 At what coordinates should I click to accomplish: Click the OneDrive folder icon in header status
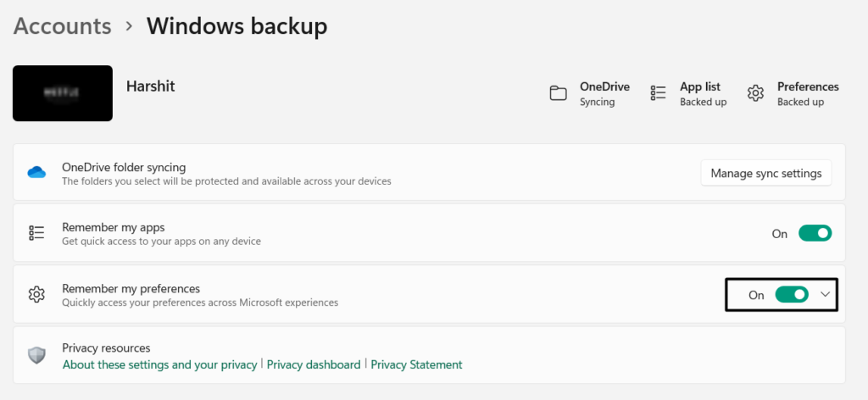(x=558, y=93)
